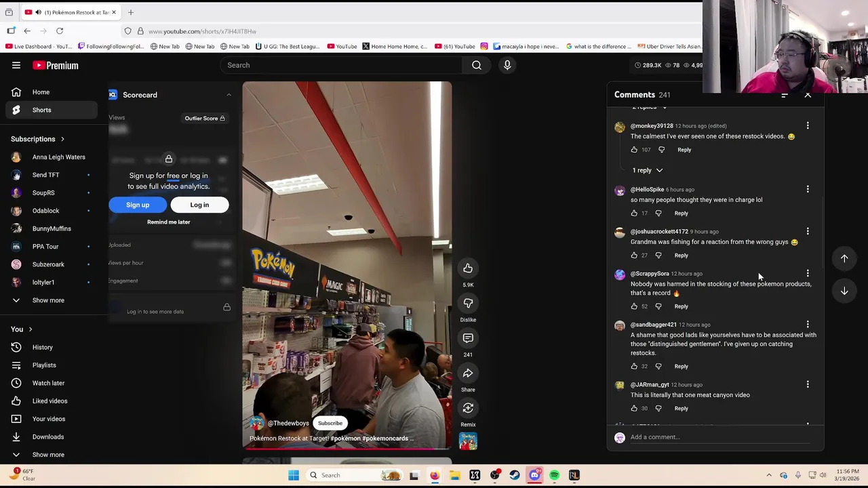The height and width of the screenshot is (488, 868).
Task: Open File Explorer from the taskbar
Action: [x=454, y=475]
